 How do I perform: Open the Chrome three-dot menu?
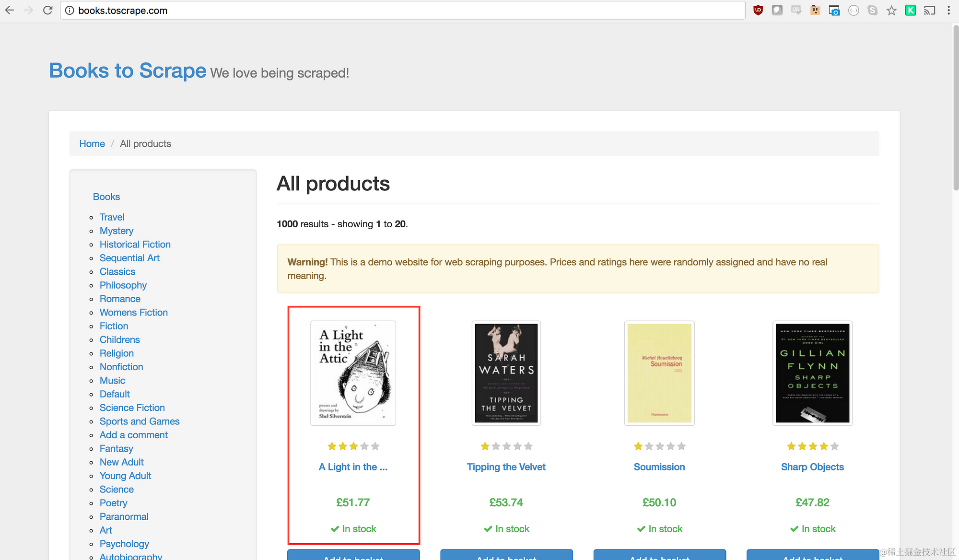948,10
